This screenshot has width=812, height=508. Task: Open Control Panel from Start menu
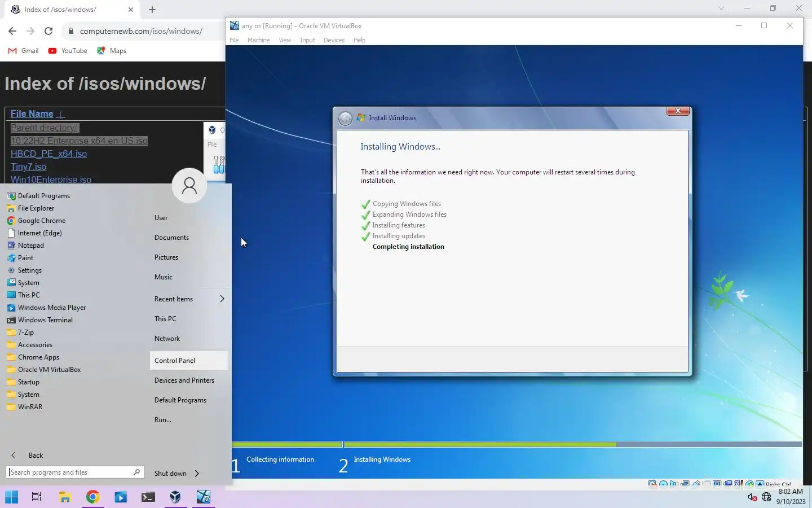[189, 361]
